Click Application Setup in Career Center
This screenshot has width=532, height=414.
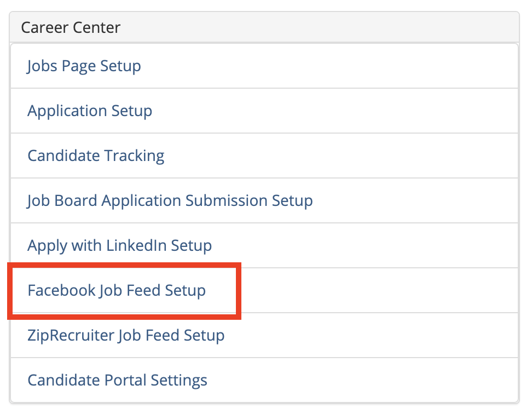coord(90,111)
